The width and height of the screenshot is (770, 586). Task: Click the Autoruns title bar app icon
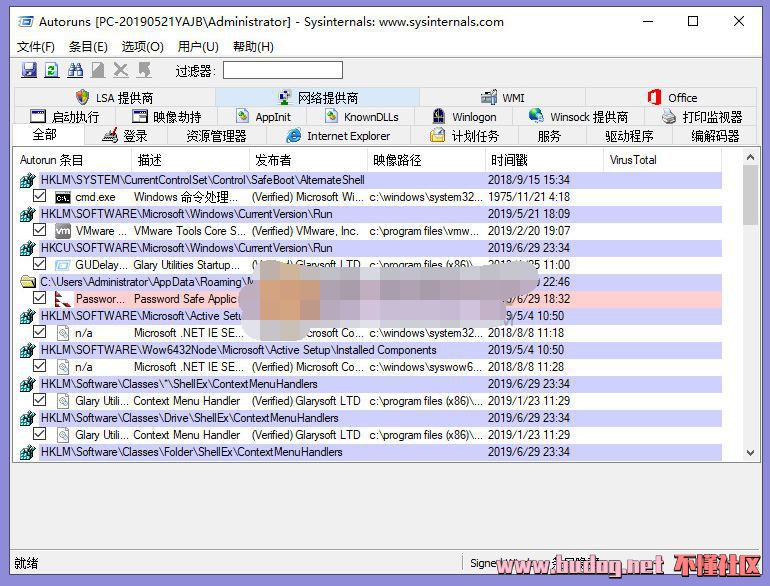click(x=26, y=22)
